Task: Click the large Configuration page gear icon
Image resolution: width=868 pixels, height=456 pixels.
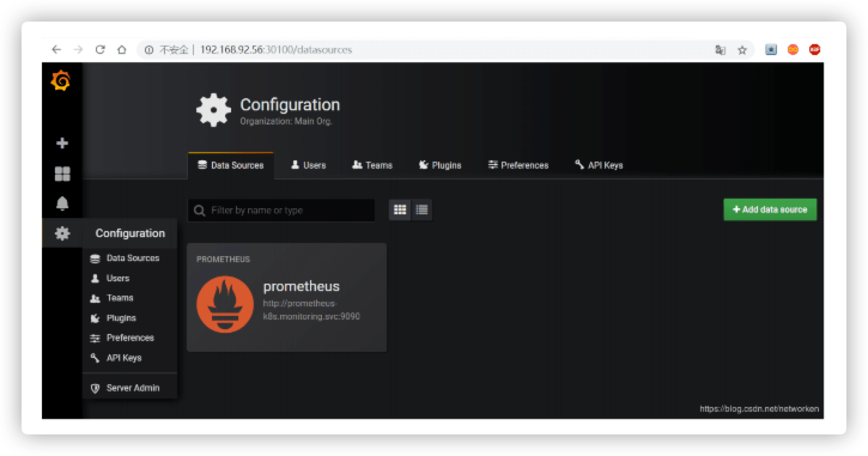Action: point(214,110)
